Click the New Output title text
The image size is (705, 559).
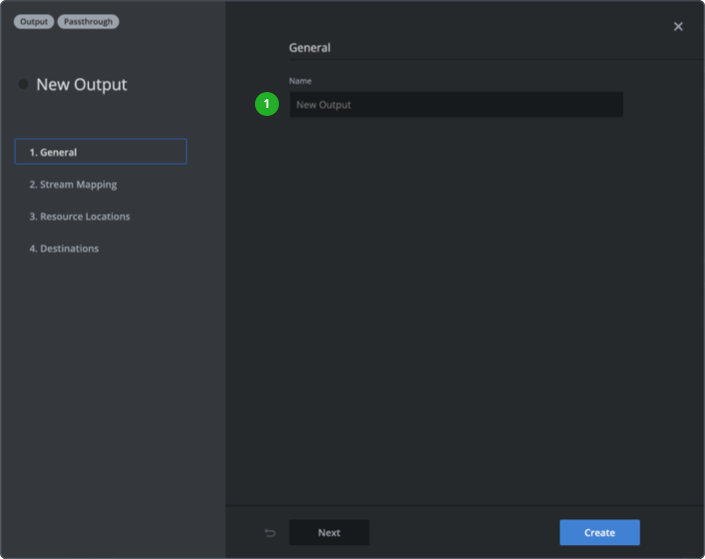(x=82, y=85)
